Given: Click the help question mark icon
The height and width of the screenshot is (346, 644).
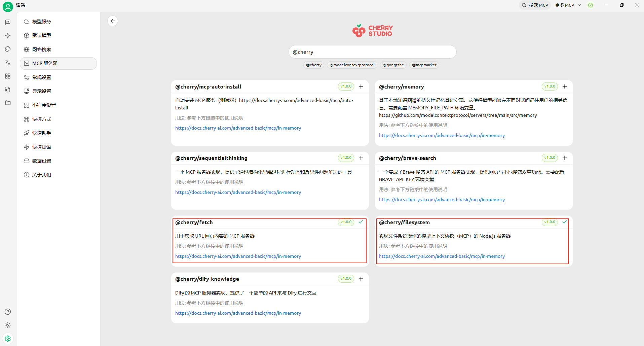Looking at the screenshot, I should click(x=8, y=312).
